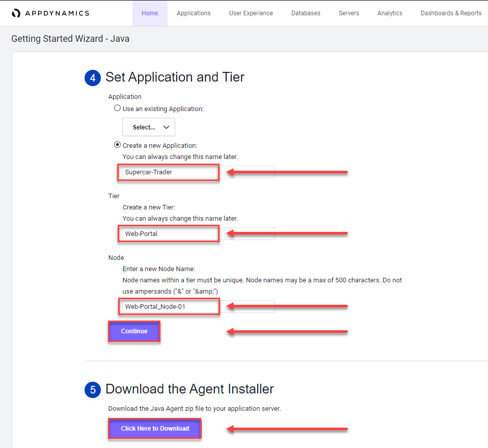Screen dimensions: 488x448
Task: Navigate to the Analytics tab
Action: click(390, 13)
